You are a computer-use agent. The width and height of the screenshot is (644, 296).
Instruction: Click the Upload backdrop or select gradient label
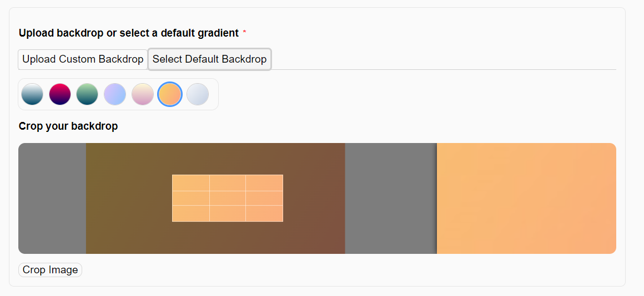(129, 33)
